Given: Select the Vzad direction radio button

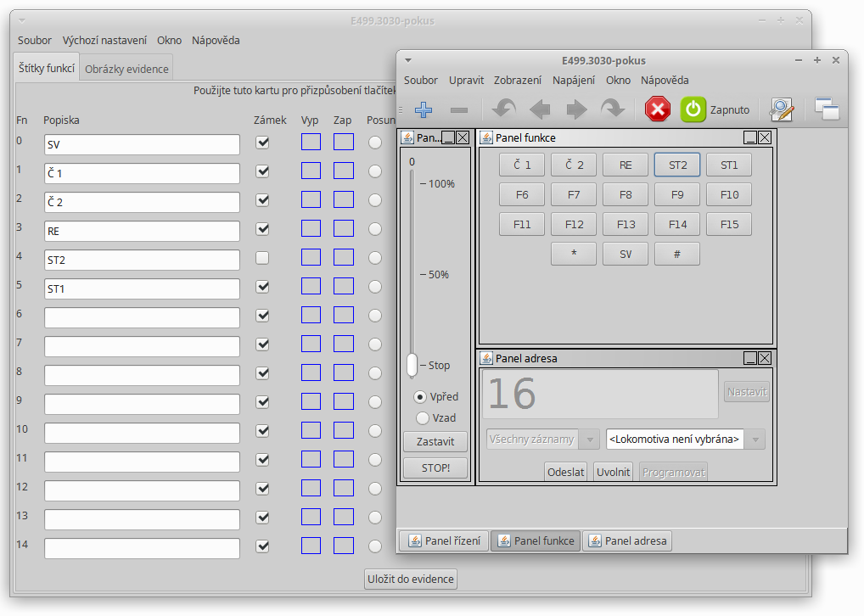Looking at the screenshot, I should point(422,417).
